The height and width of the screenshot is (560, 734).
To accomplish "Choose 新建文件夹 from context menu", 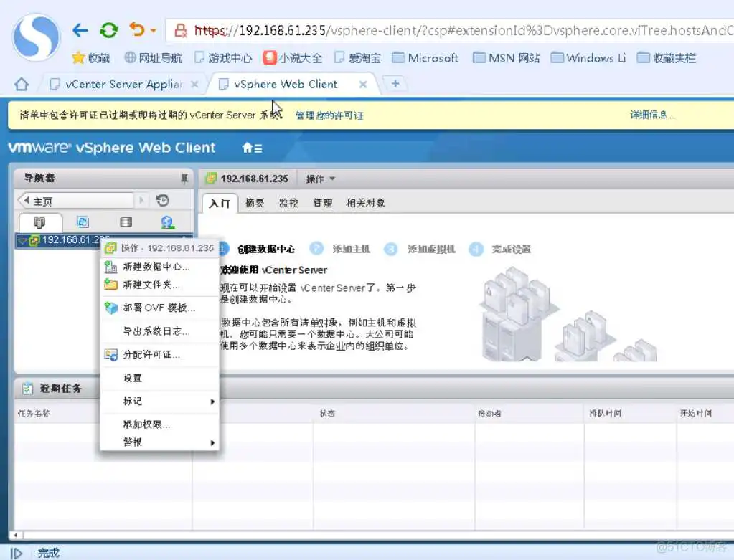I will pyautogui.click(x=160, y=285).
